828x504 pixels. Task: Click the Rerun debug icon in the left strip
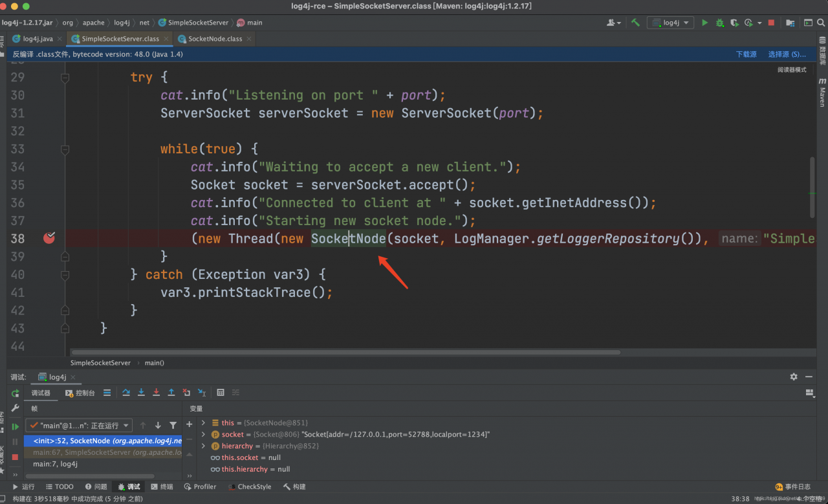pyautogui.click(x=15, y=393)
